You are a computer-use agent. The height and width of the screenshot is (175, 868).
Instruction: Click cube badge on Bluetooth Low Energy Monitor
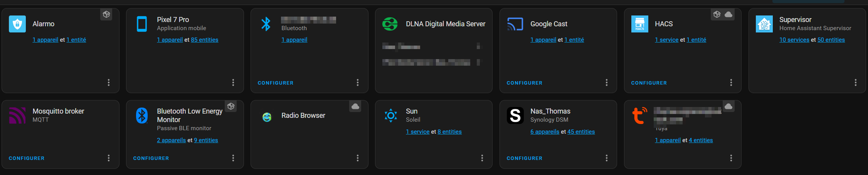pos(231,106)
